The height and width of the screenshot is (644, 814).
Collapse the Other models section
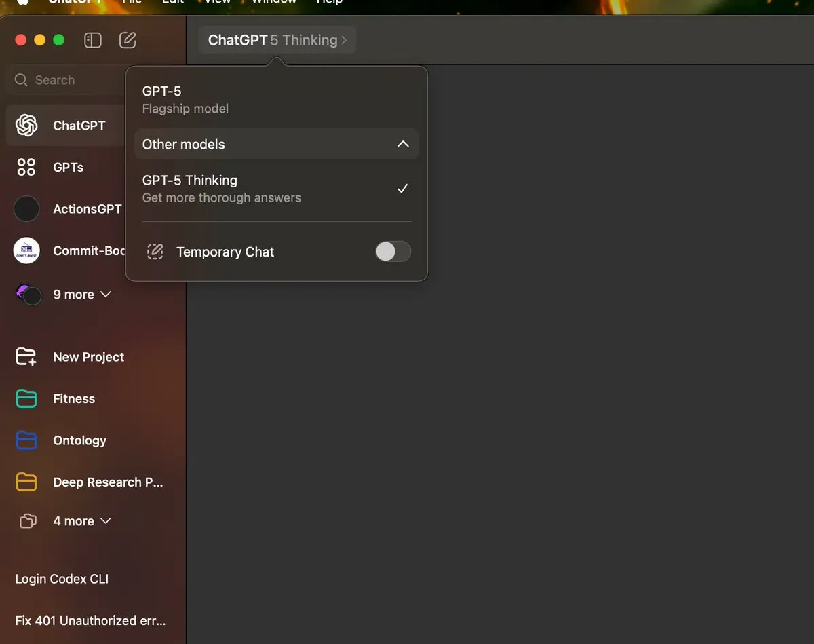[277, 144]
